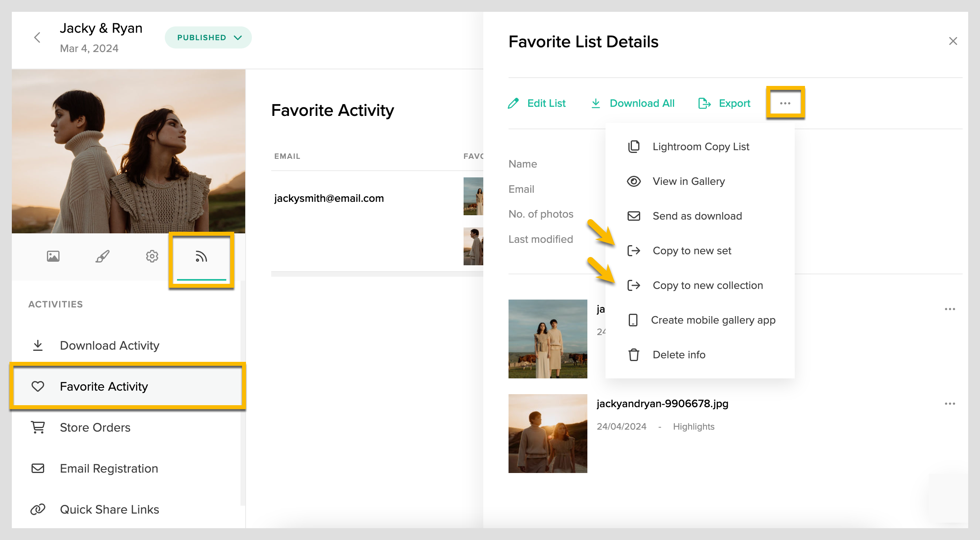Go back using the left arrow
Image resolution: width=980 pixels, height=540 pixels.
pyautogui.click(x=37, y=37)
